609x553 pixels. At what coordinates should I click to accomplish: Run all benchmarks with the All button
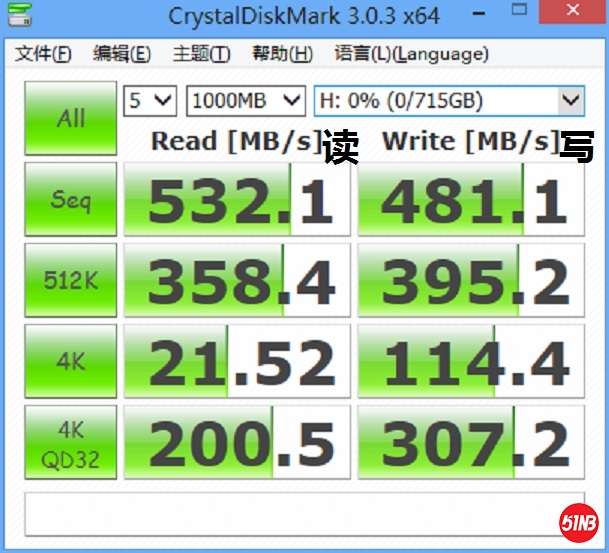click(x=70, y=118)
